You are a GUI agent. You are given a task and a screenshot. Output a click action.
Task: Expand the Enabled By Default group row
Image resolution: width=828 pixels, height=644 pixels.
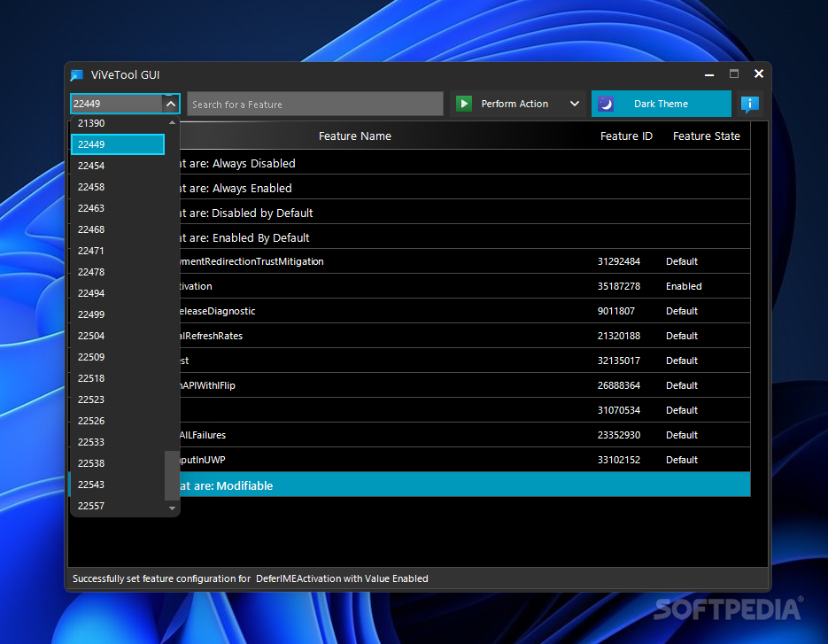pyautogui.click(x=465, y=237)
